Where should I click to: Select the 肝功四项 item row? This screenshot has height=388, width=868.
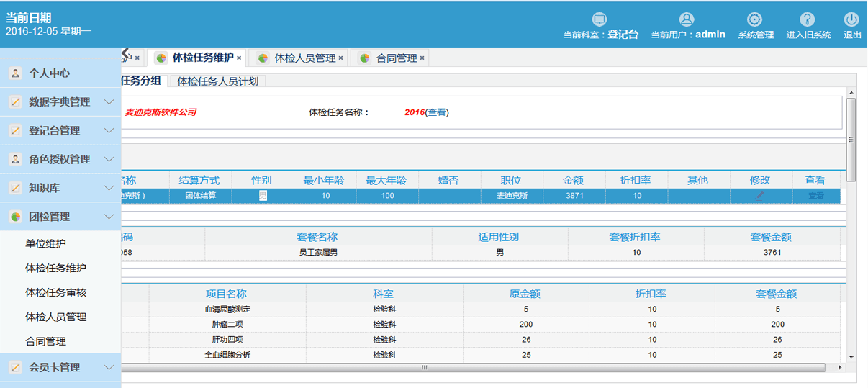pos(480,340)
